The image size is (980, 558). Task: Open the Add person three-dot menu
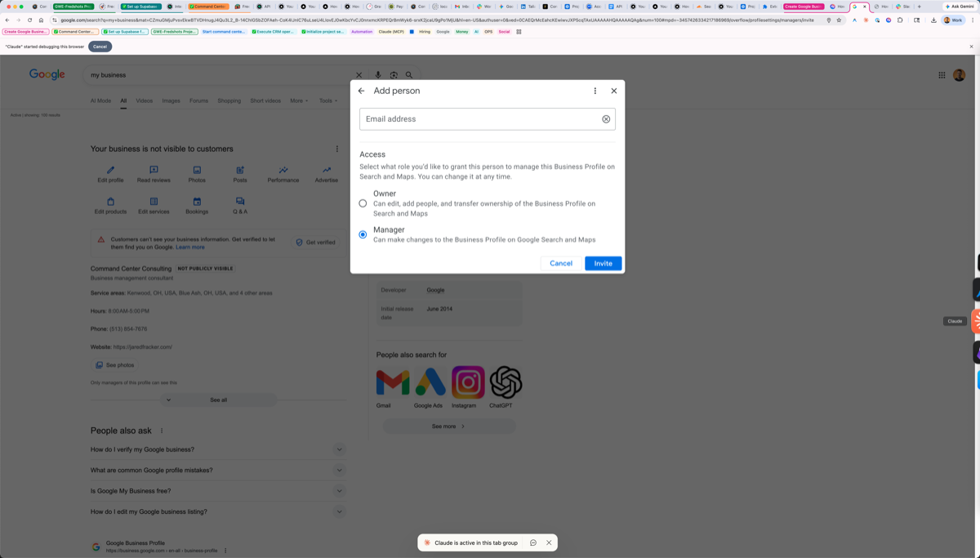[595, 91]
